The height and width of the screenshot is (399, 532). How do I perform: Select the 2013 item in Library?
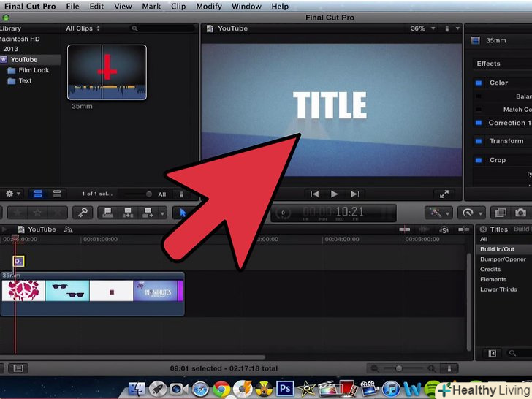(10, 49)
